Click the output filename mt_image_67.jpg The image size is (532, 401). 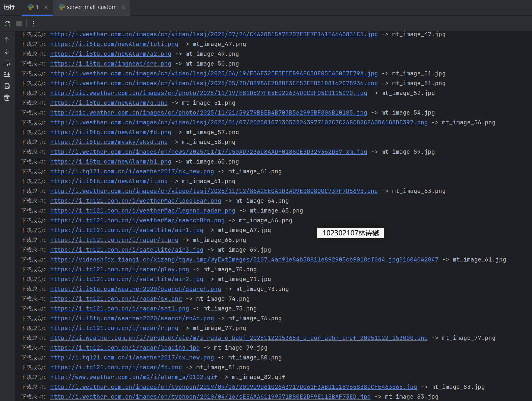[244, 230]
